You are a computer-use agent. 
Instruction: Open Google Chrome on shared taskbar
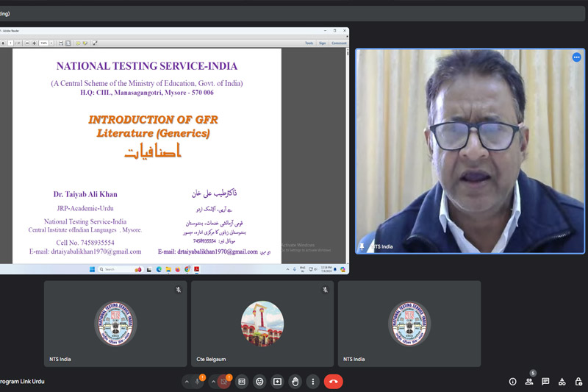(x=187, y=269)
